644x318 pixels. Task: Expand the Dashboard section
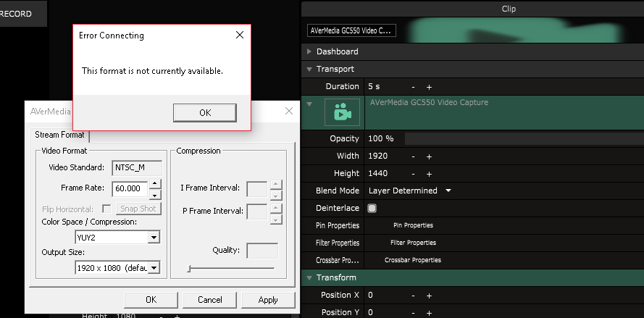tap(310, 52)
